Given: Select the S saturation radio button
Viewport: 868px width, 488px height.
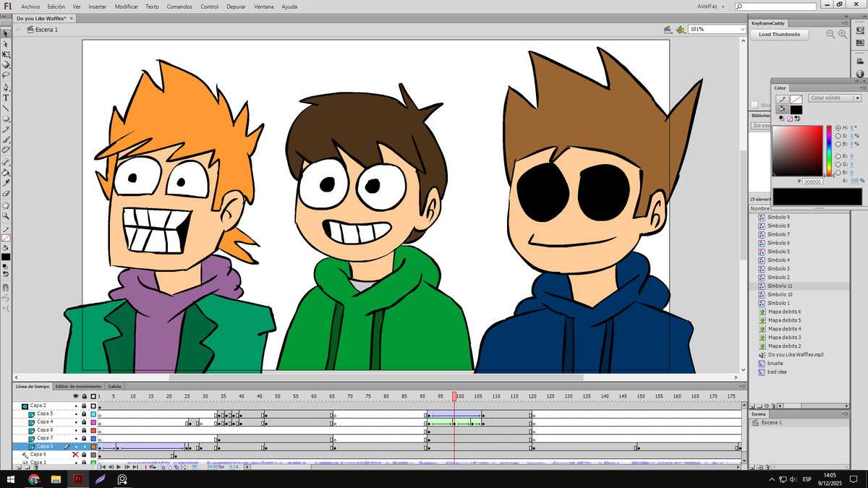Looking at the screenshot, I should pyautogui.click(x=838, y=136).
